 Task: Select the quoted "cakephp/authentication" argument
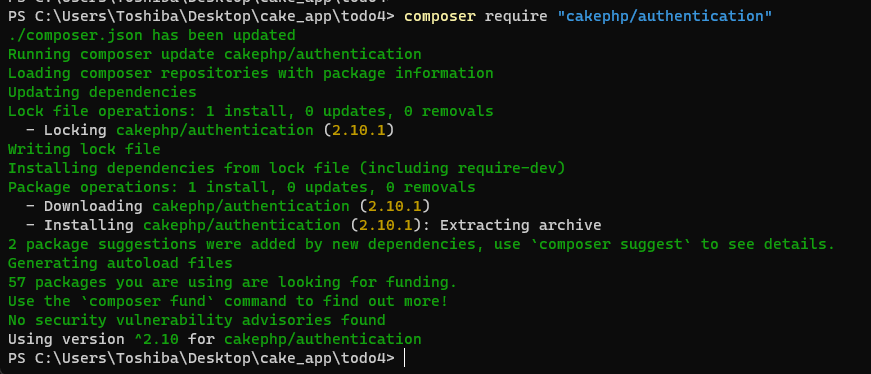665,17
